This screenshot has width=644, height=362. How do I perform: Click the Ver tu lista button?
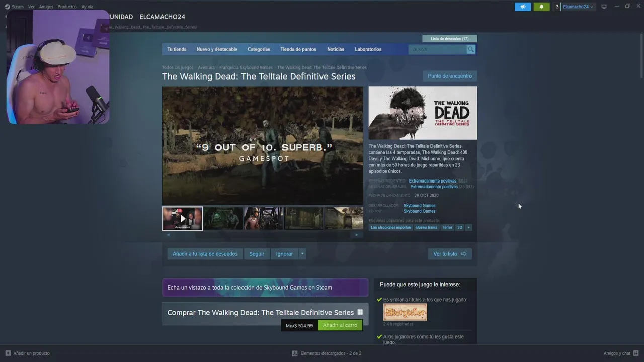(450, 254)
